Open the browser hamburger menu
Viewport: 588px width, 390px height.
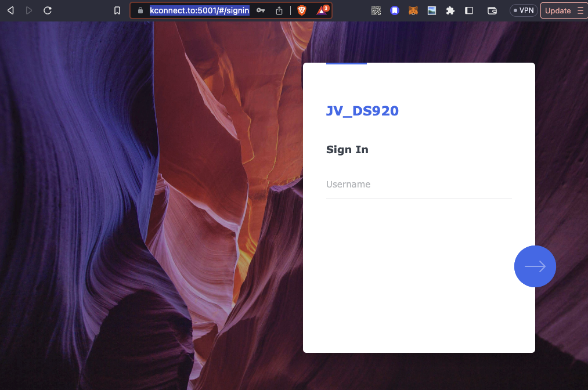pos(579,10)
